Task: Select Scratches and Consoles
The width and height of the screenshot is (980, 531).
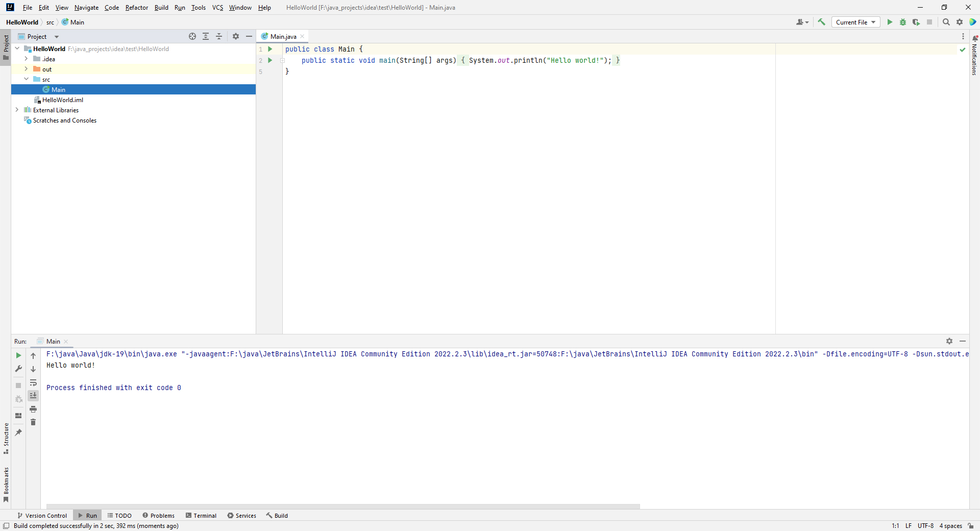Action: coord(133,120)
